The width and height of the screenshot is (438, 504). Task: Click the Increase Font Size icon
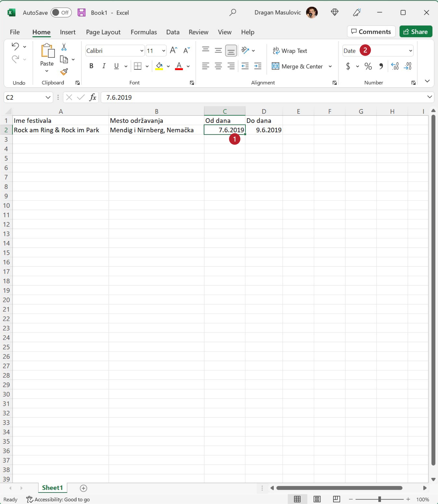pyautogui.click(x=173, y=50)
